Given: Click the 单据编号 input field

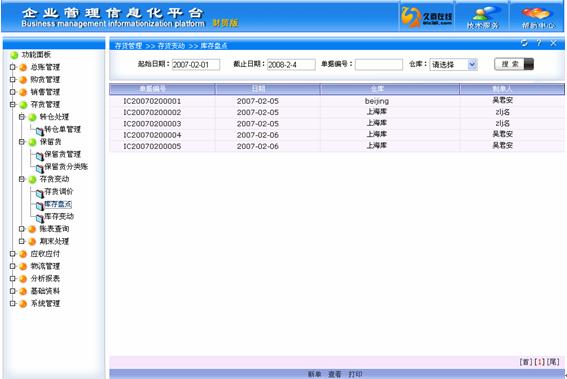Looking at the screenshot, I should pos(379,65).
